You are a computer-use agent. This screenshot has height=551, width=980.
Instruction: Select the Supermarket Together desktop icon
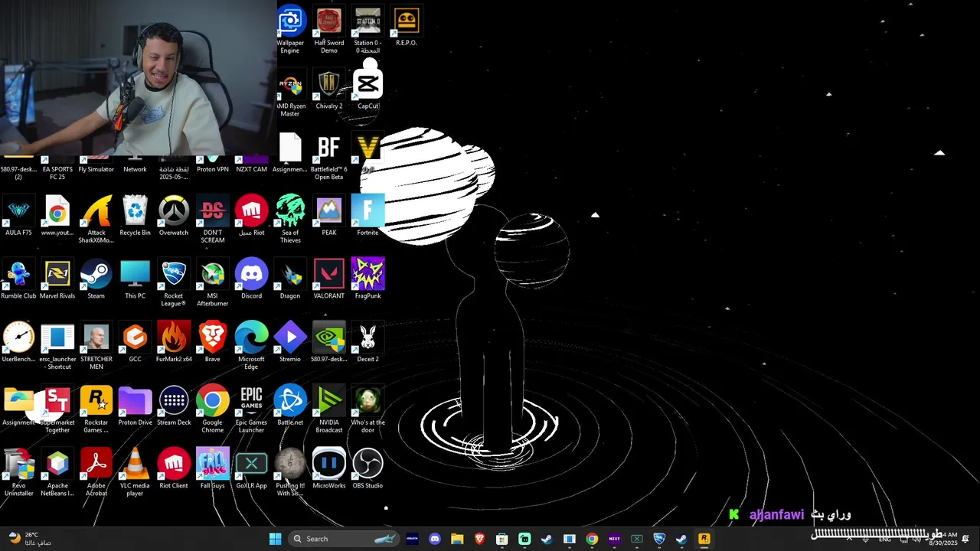[57, 410]
